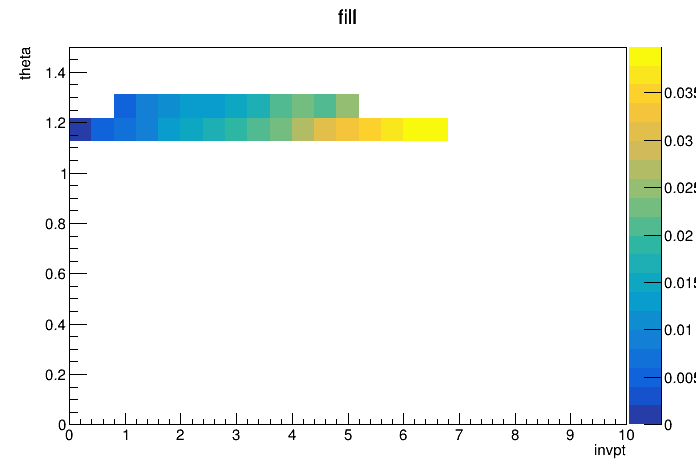Select x-axis tick label "3"
This screenshot has width=696, height=472.
pyautogui.click(x=236, y=435)
